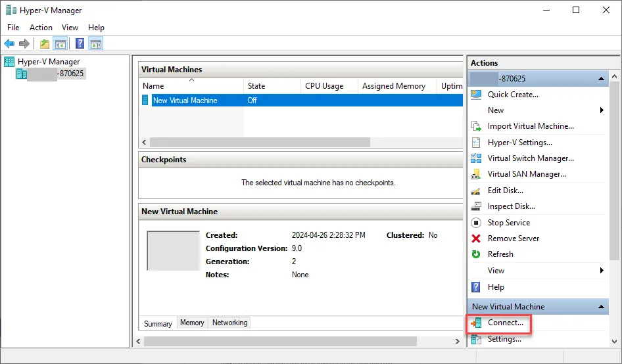Click scroll-down arrow in Actions pane
Screen dimensions: 622x364
point(614,341)
